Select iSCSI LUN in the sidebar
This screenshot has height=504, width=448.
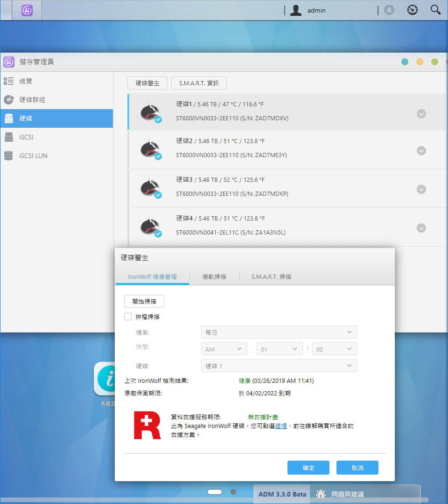(56, 156)
